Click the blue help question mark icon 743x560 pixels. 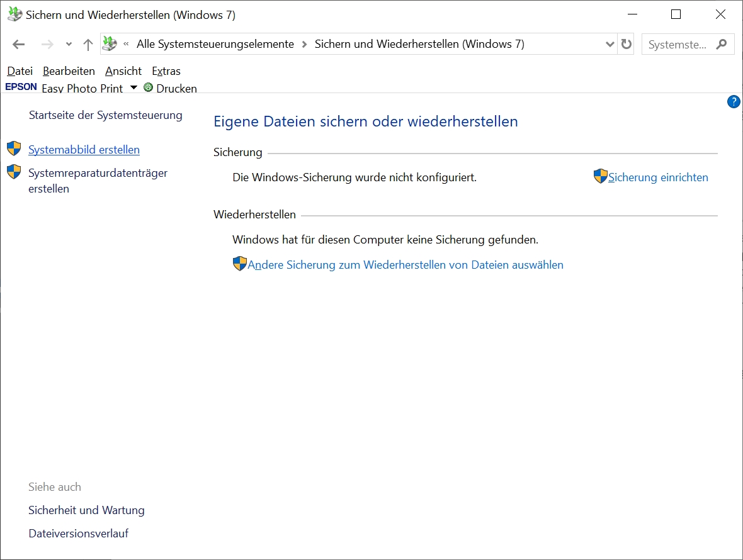tap(734, 102)
